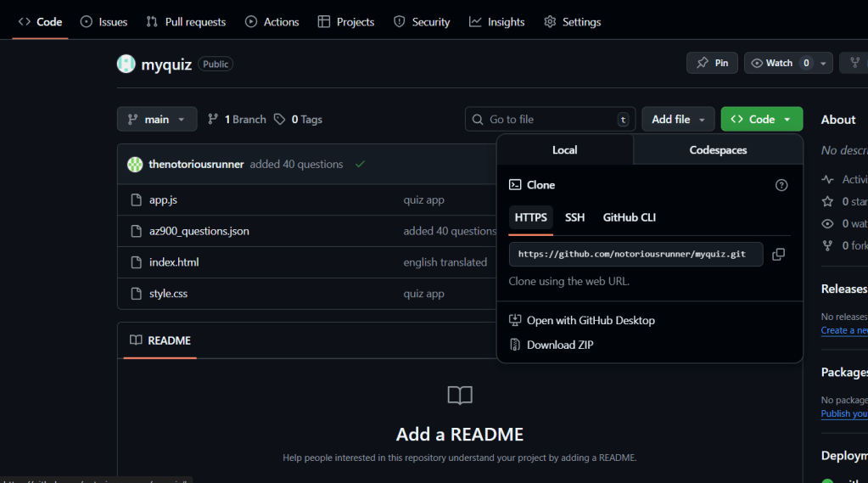This screenshot has height=483, width=868.
Task: Click the green commit status checkmark
Action: pos(360,164)
